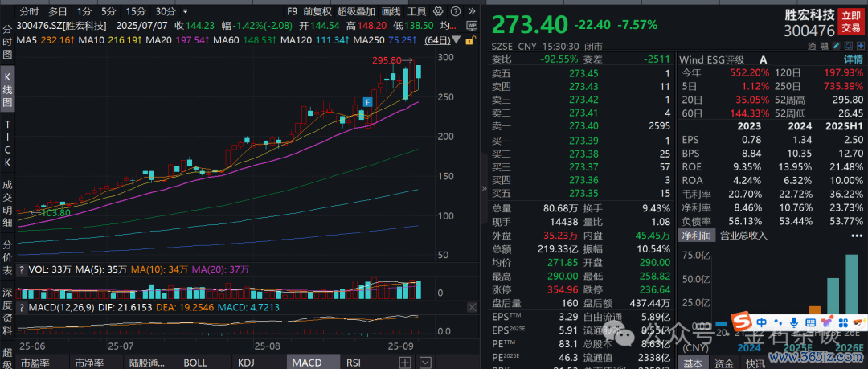Click the WP monitor icon
This screenshot has width=868, height=369.
click(x=472, y=26)
